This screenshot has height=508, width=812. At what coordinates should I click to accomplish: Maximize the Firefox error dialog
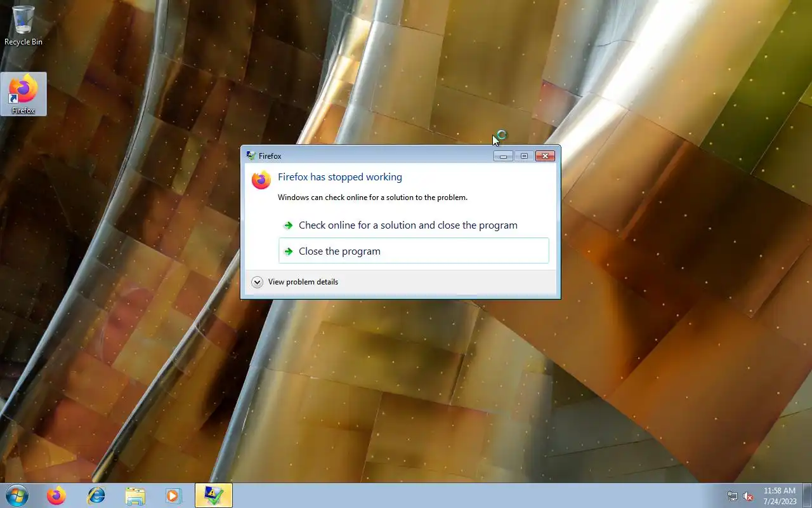(x=524, y=156)
